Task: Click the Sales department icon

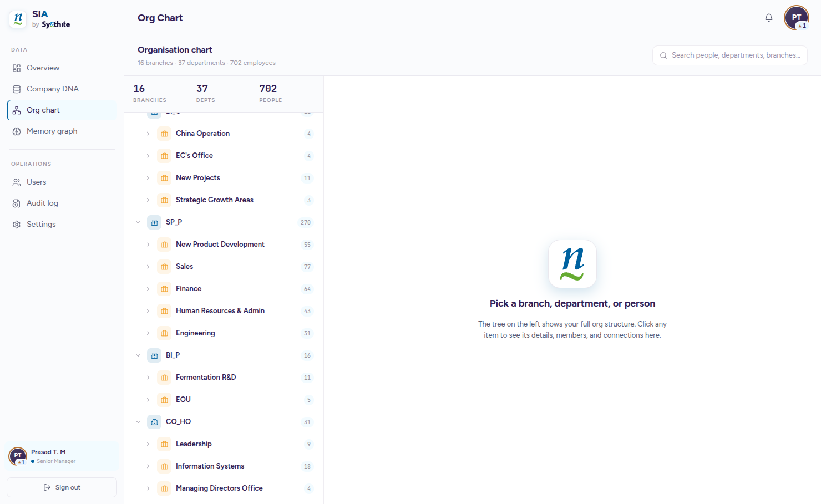Action: click(x=164, y=267)
